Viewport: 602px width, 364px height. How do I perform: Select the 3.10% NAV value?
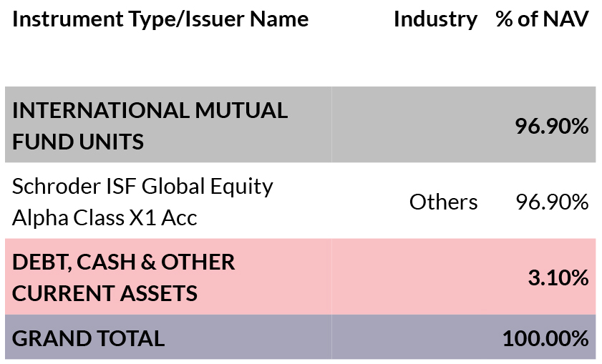[x=558, y=277]
